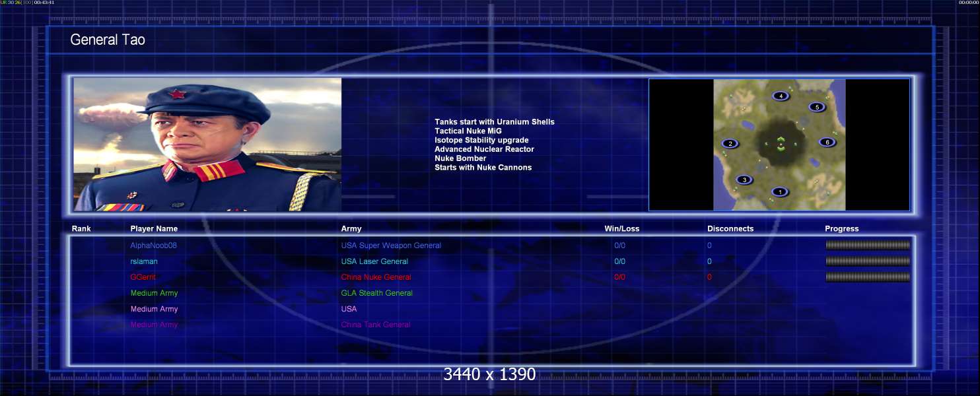Click Tactical Nuke MiG ability line

pos(468,131)
